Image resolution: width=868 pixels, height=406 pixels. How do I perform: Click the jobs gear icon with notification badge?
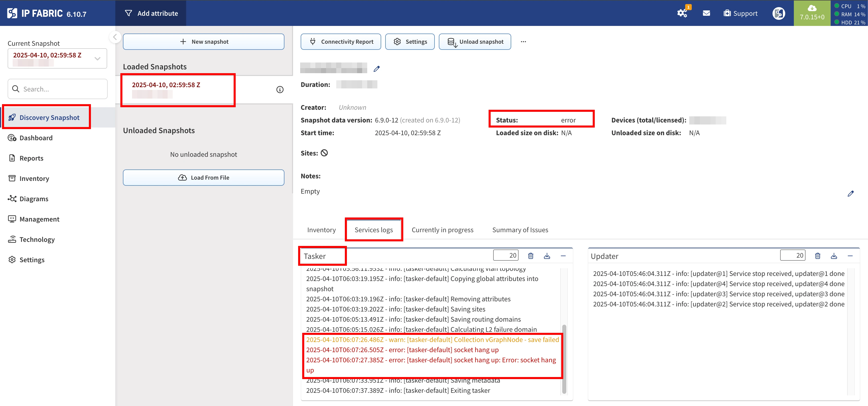(x=682, y=13)
